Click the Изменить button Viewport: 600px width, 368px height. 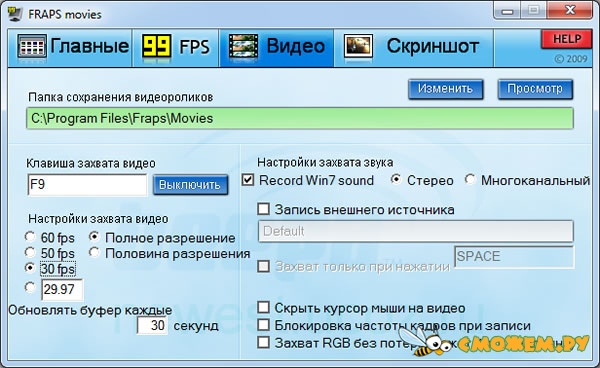(x=445, y=89)
